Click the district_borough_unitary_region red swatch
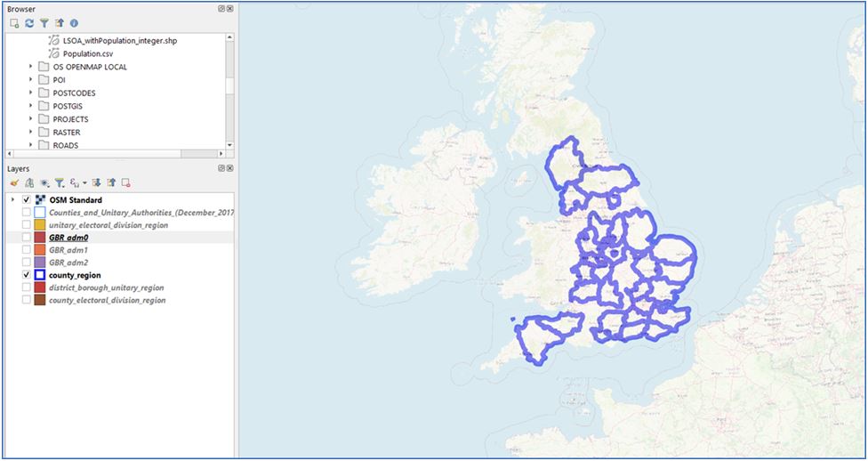This screenshot has height=461, width=868. (x=40, y=287)
